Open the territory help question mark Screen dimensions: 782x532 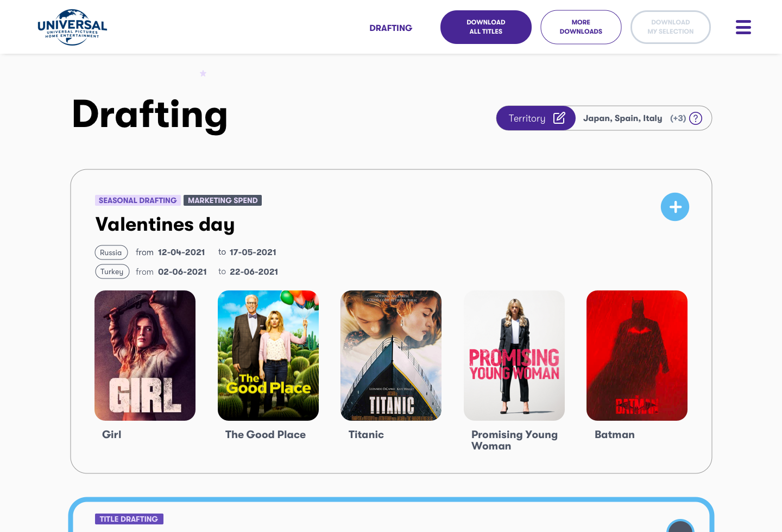695,118
